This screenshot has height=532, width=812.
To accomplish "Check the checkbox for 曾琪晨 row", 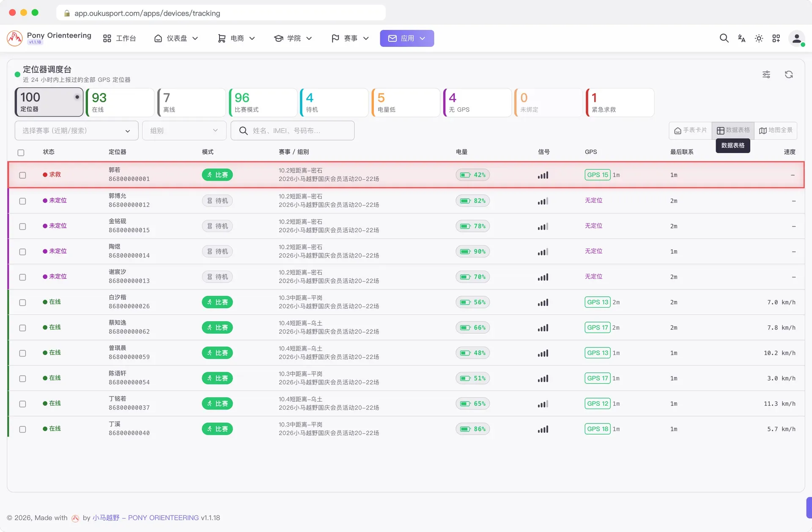I will tap(22, 353).
